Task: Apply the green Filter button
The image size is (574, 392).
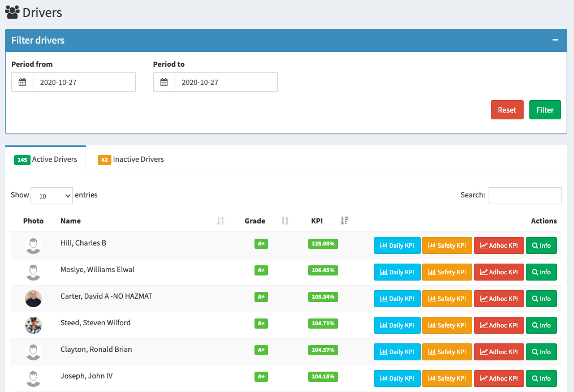Action: [x=545, y=110]
